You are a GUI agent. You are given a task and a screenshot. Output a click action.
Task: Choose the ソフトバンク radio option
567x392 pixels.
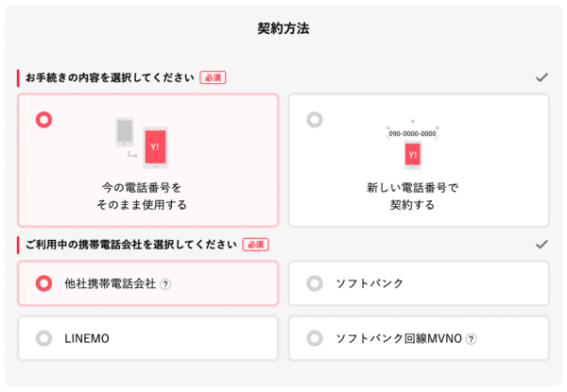click(x=315, y=283)
